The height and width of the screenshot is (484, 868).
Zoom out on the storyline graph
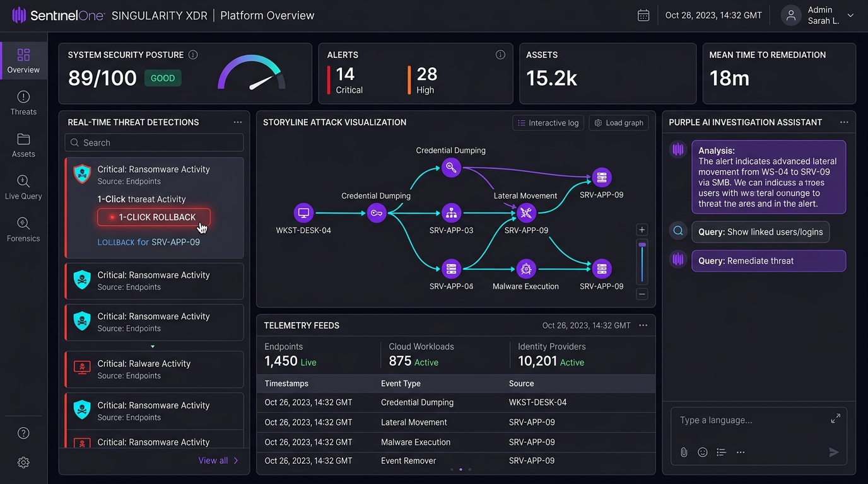(x=642, y=294)
